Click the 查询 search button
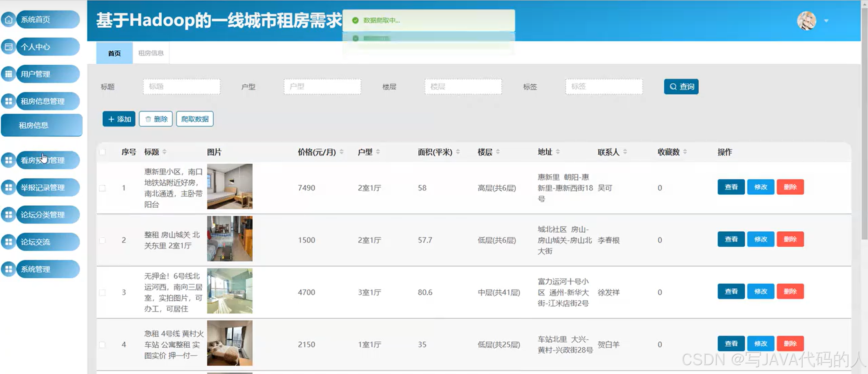 (681, 87)
